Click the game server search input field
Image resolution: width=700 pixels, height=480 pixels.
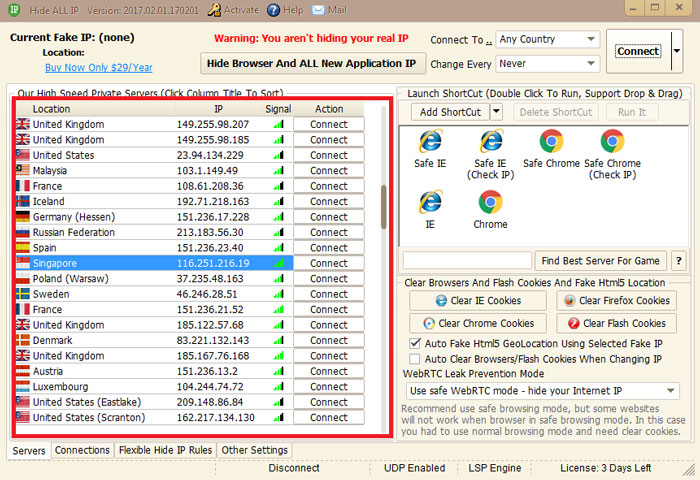tap(466, 261)
